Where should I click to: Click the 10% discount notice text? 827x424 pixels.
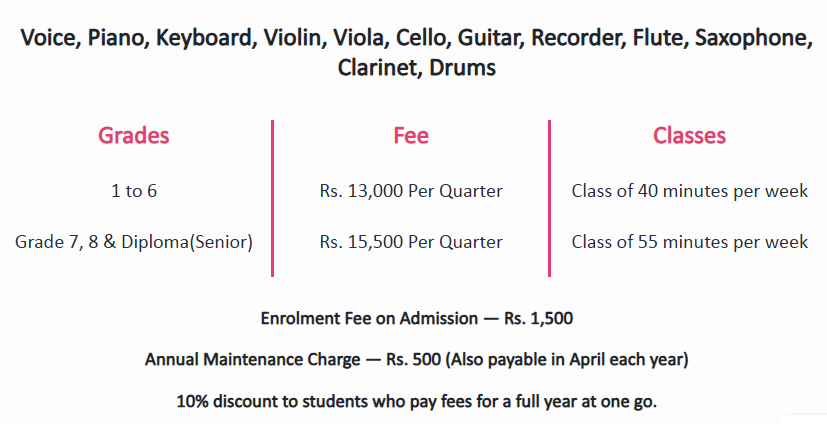[416, 401]
